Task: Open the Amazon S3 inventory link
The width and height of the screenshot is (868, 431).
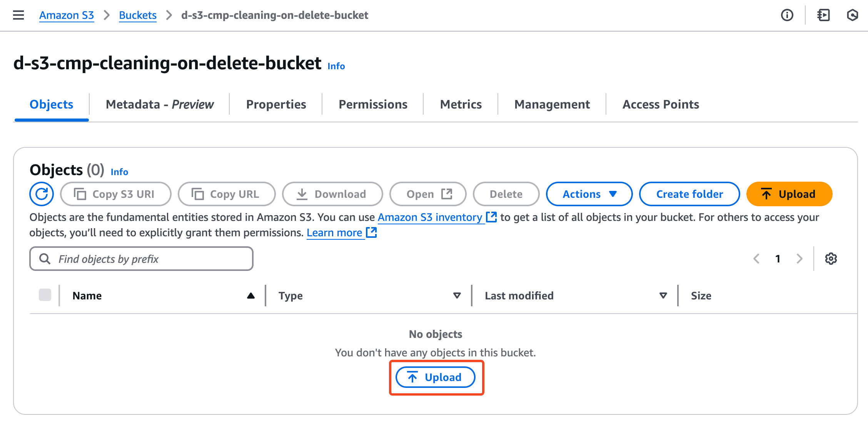Action: point(430,217)
